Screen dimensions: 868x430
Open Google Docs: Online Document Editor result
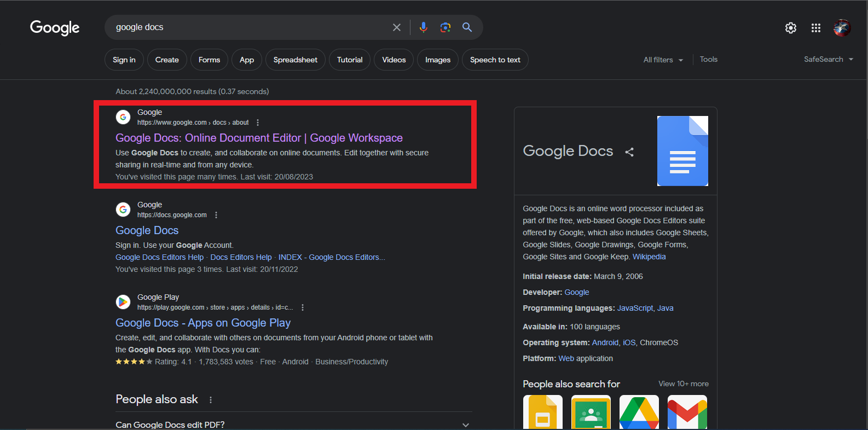259,138
